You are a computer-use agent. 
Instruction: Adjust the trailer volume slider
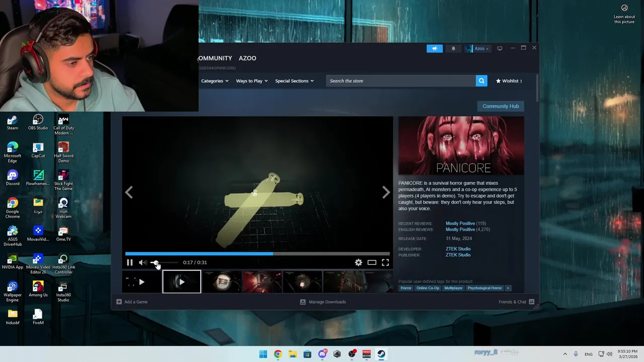[164, 262]
